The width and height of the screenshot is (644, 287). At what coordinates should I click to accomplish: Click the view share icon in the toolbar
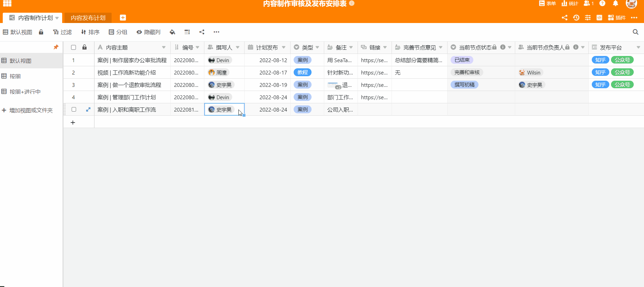pyautogui.click(x=202, y=32)
